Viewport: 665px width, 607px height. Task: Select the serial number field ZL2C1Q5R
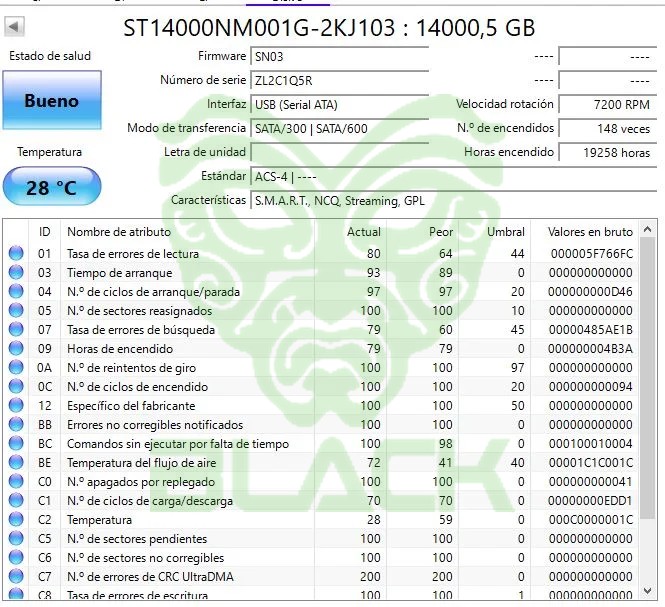click(340, 81)
